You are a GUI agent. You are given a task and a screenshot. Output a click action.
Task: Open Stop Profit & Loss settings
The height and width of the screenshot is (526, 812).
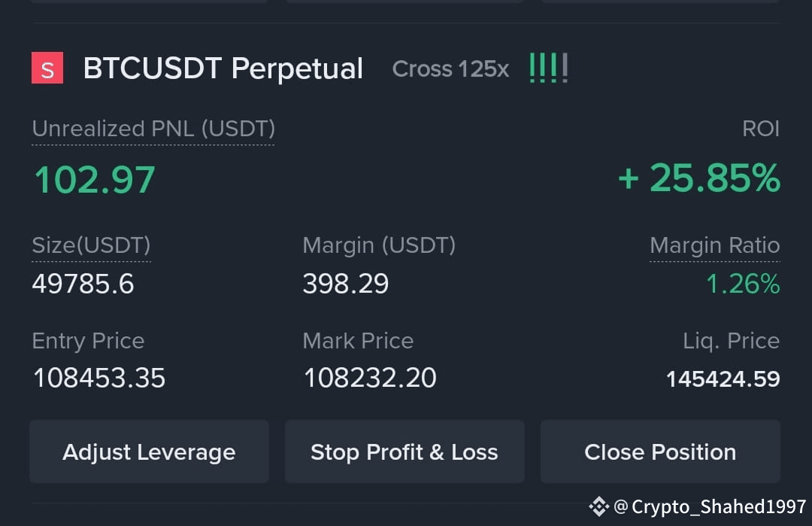point(404,452)
